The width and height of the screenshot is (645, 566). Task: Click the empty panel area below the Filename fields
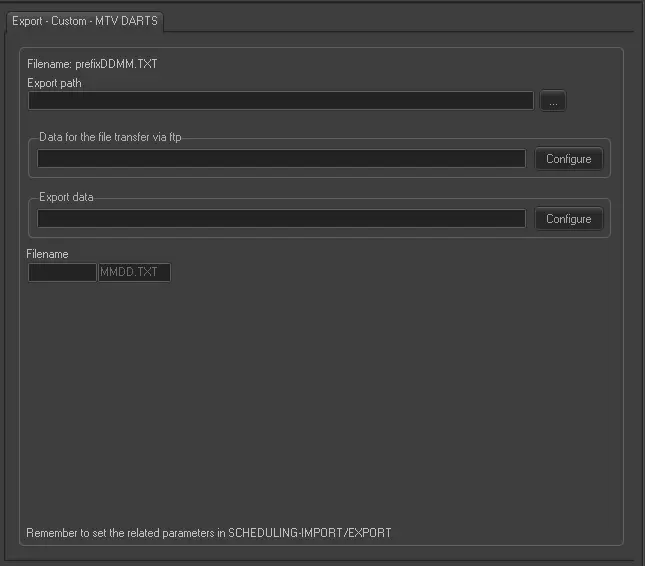pyautogui.click(x=320, y=400)
